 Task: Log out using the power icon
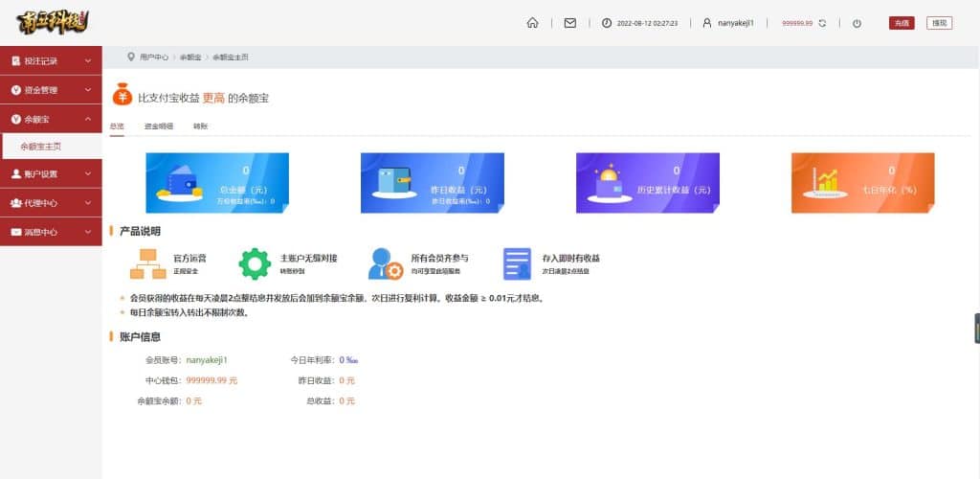click(x=857, y=23)
